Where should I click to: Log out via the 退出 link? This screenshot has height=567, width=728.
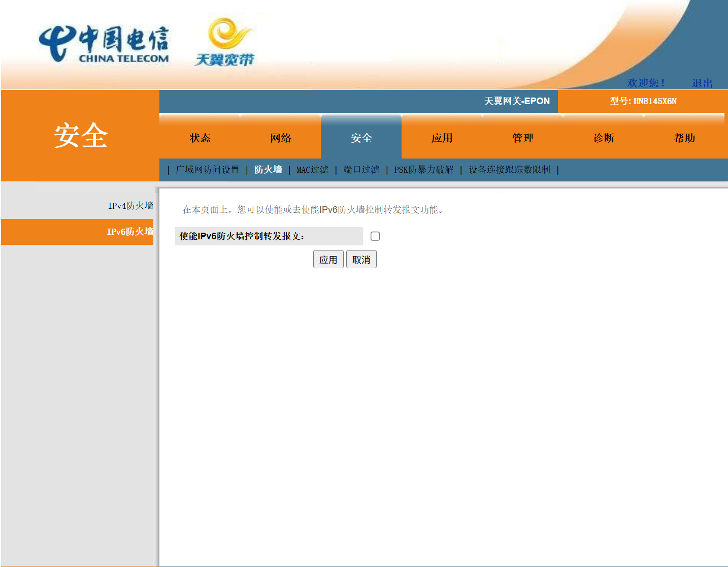pos(702,83)
